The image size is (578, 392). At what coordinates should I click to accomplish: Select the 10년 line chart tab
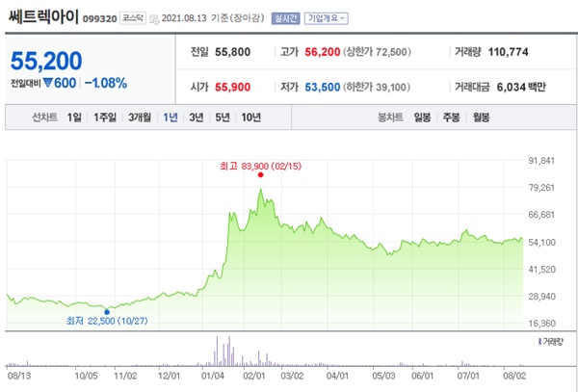(x=251, y=118)
